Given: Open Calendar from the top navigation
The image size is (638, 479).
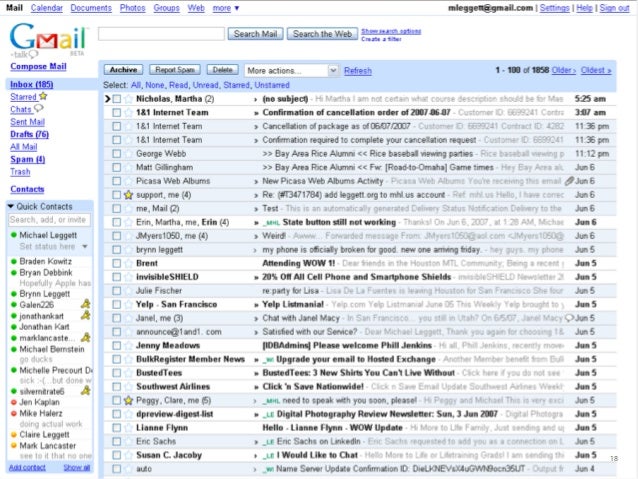Looking at the screenshot, I should (x=47, y=8).
